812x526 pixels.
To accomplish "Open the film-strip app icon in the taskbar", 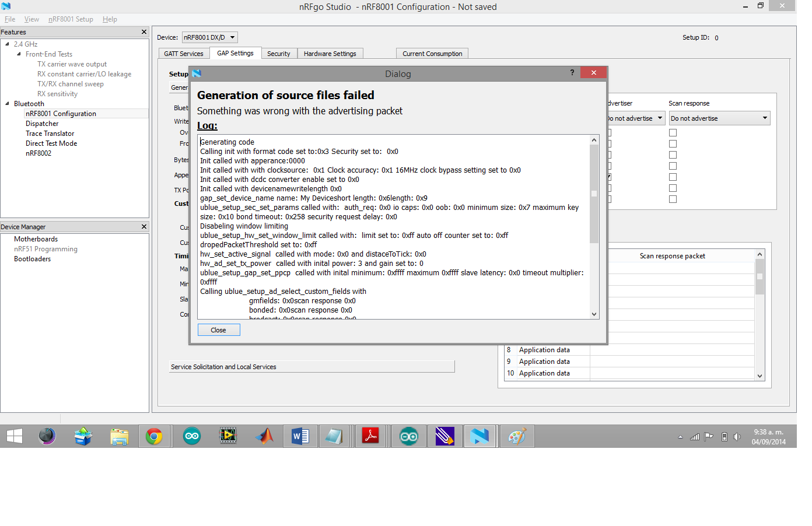I will [x=228, y=436].
